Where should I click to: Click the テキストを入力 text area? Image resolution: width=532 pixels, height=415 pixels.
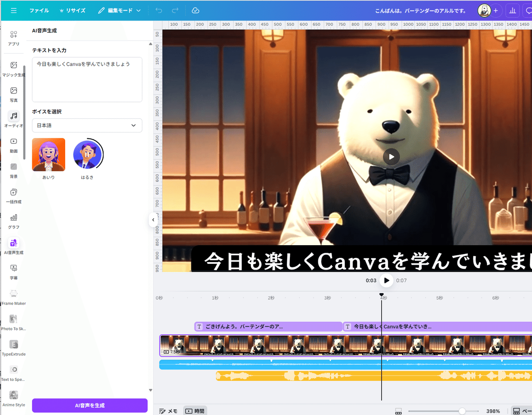click(87, 79)
